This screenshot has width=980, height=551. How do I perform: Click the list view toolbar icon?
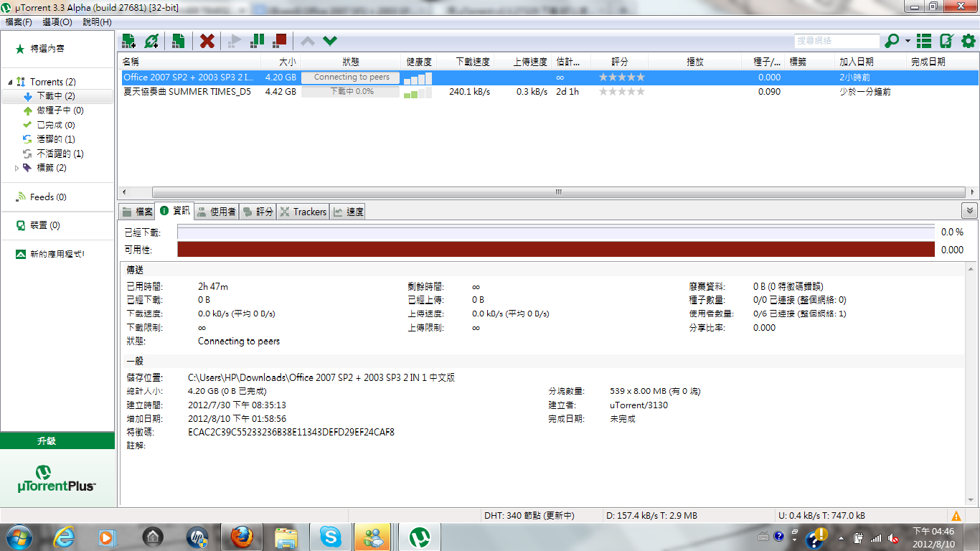(x=924, y=41)
